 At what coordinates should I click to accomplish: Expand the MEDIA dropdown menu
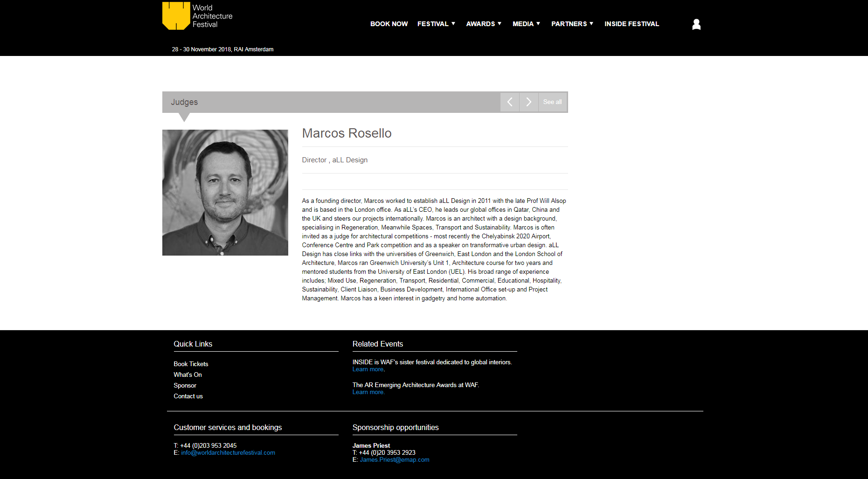point(526,24)
